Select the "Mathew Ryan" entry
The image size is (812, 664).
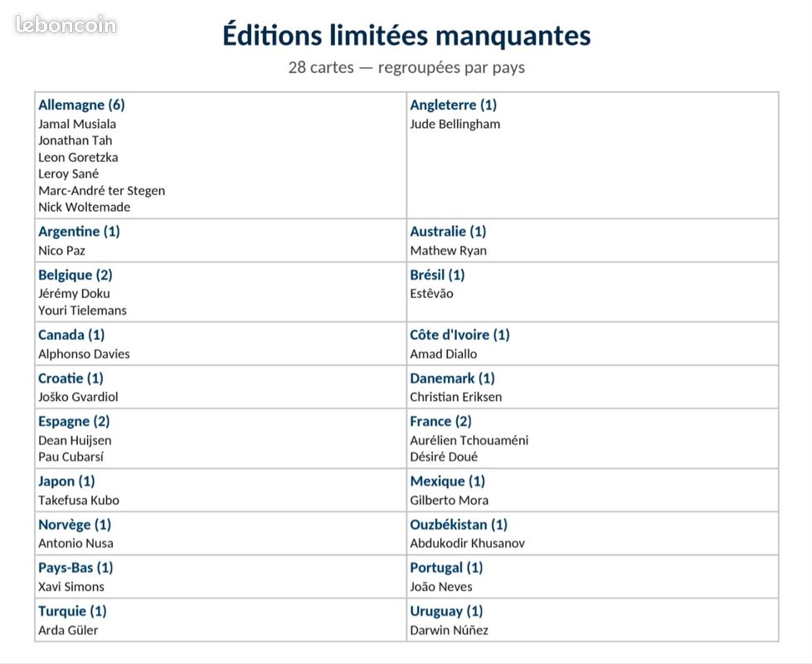pos(449,251)
